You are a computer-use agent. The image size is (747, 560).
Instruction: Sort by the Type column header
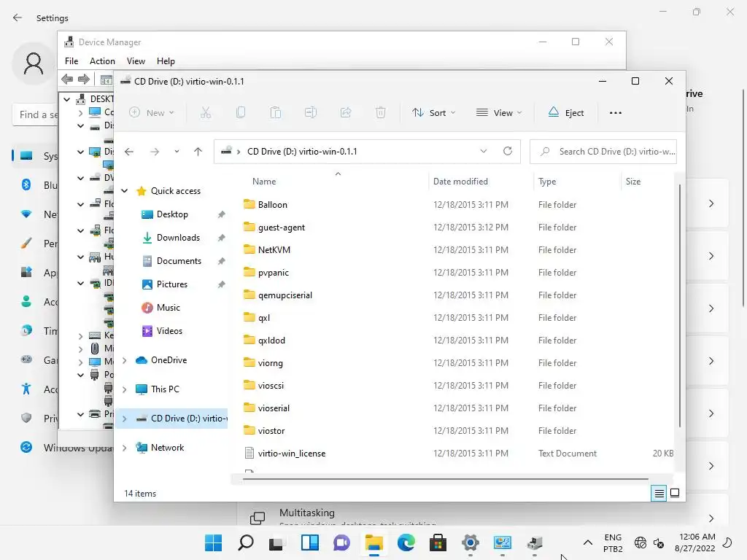click(x=547, y=182)
